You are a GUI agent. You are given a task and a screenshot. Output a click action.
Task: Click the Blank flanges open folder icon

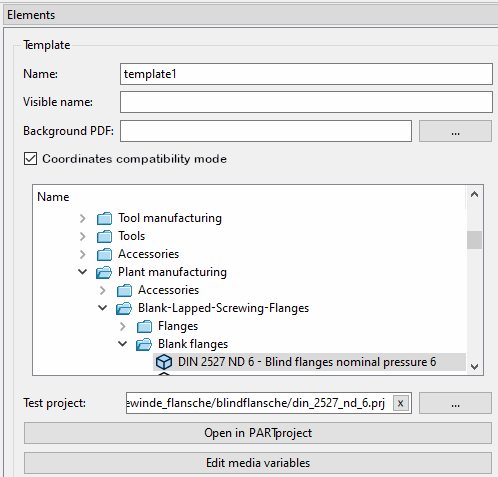144,344
